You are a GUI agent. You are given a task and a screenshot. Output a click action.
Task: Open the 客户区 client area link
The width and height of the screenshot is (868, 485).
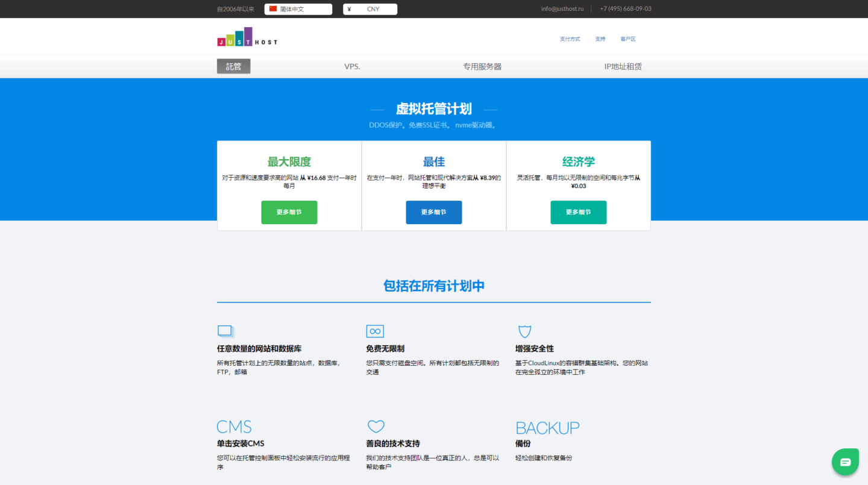tap(628, 39)
